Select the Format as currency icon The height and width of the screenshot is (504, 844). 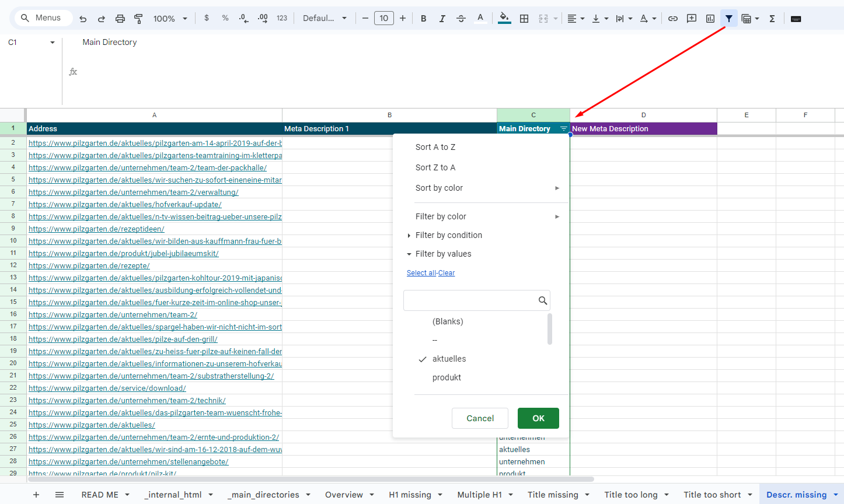tap(206, 18)
